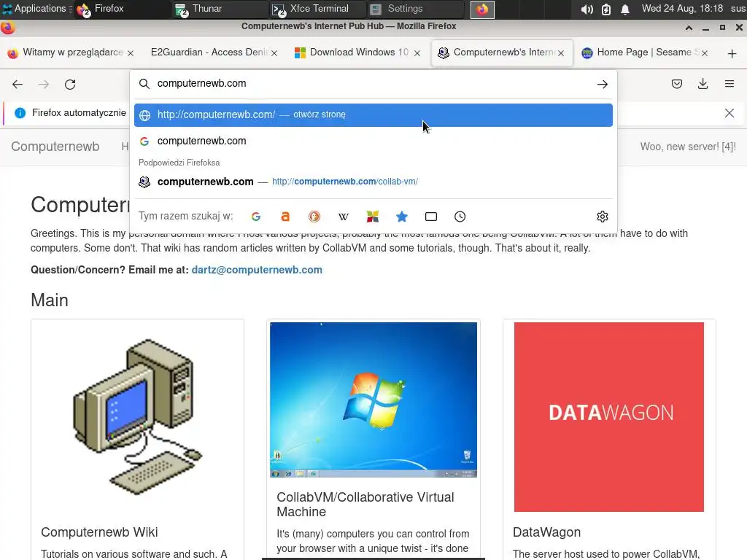The height and width of the screenshot is (560, 747).
Task: Switch to Xfce Terminal in taskbar
Action: click(x=317, y=9)
